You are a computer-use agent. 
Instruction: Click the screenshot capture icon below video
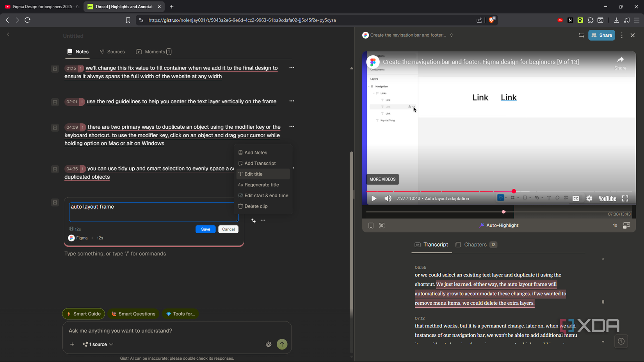pyautogui.click(x=382, y=225)
